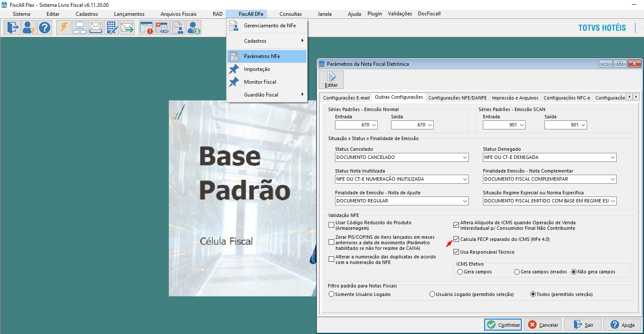Viewport: 644px width, 334px height.
Task: Open the Janela menu
Action: pos(325,14)
